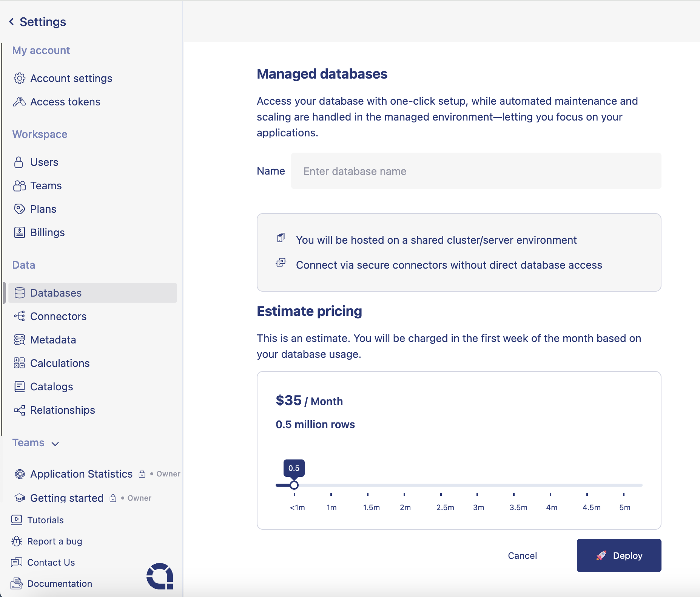Click the Access tokens key icon
This screenshot has height=597, width=700.
[20, 102]
